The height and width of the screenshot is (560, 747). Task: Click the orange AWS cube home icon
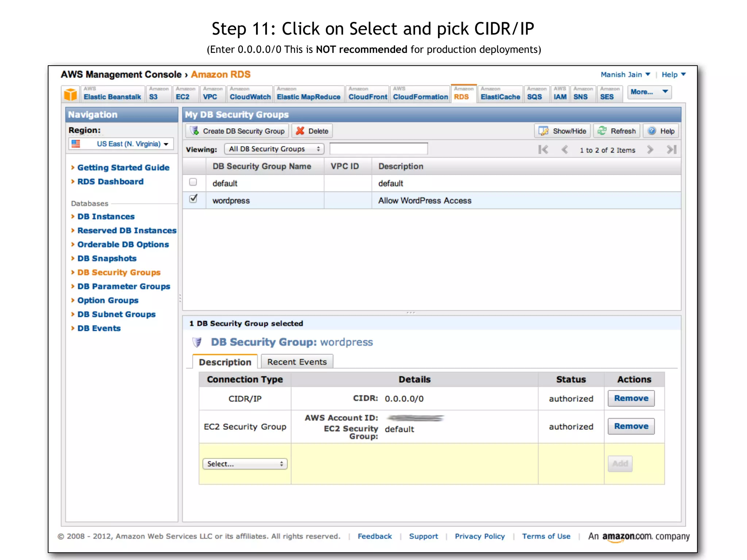[70, 94]
